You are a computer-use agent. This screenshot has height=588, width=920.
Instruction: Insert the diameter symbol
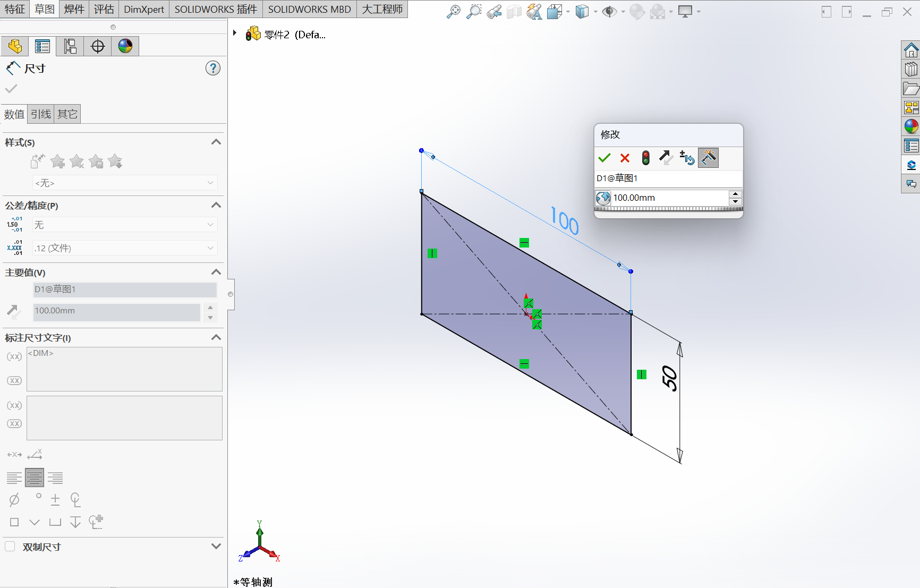click(14, 499)
